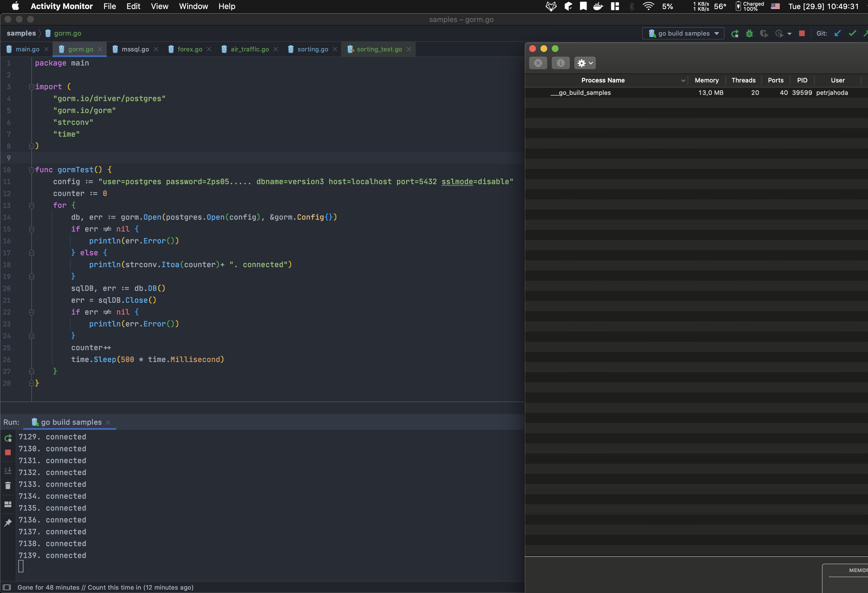Click the run with coverage icon
The height and width of the screenshot is (593, 868).
pyautogui.click(x=764, y=34)
